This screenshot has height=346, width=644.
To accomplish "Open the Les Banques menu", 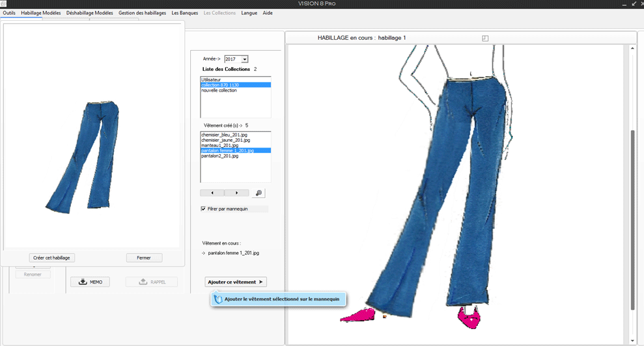I will pos(184,13).
